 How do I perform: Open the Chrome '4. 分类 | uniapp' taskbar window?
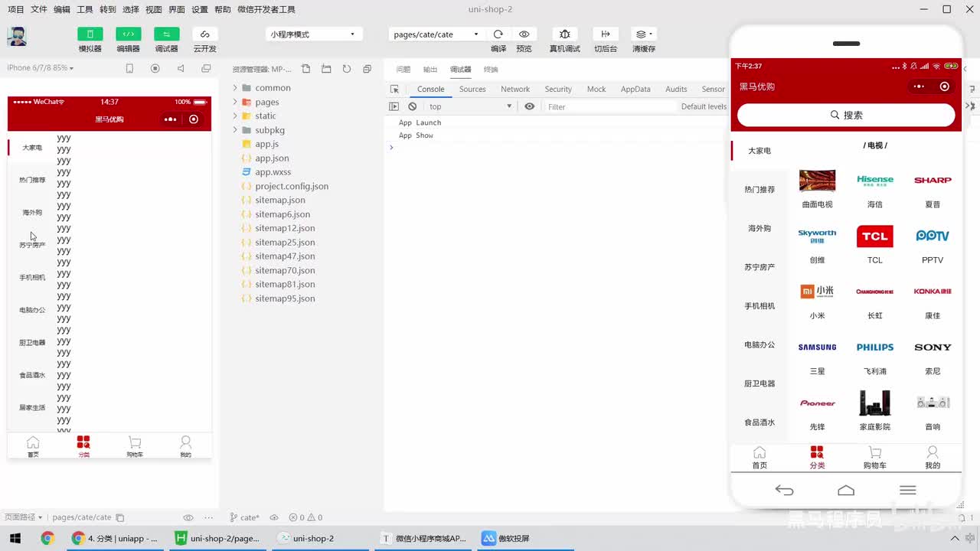coord(116,538)
